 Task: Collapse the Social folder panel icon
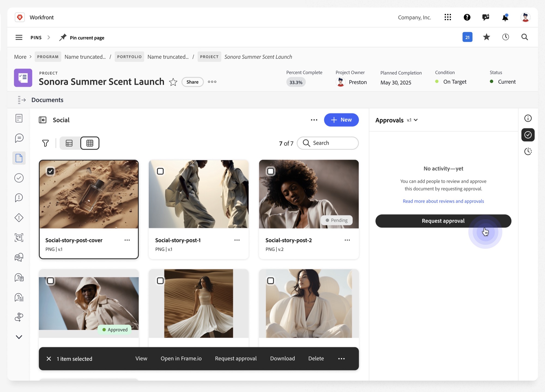(43, 120)
